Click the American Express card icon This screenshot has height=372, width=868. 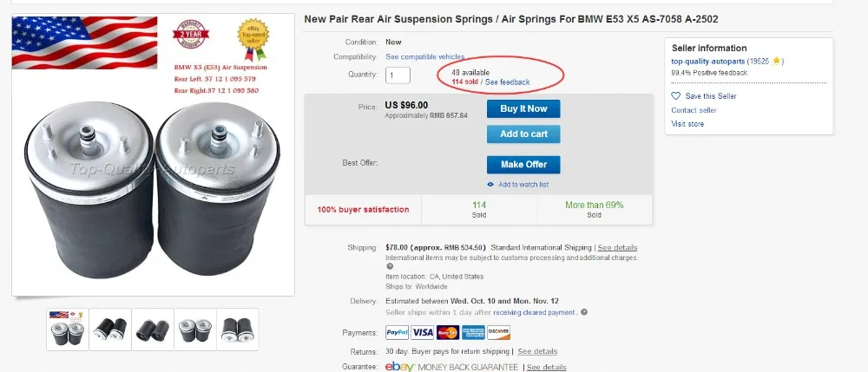coord(473,332)
